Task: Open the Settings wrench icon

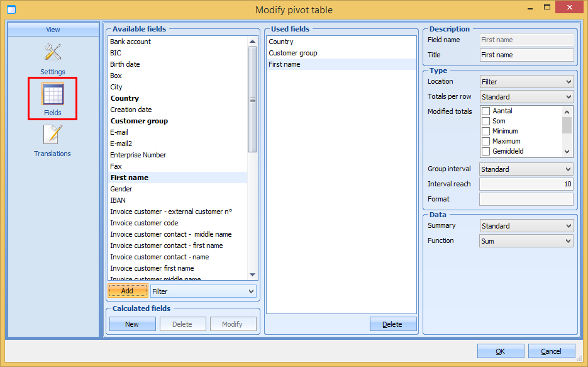Action: point(53,52)
